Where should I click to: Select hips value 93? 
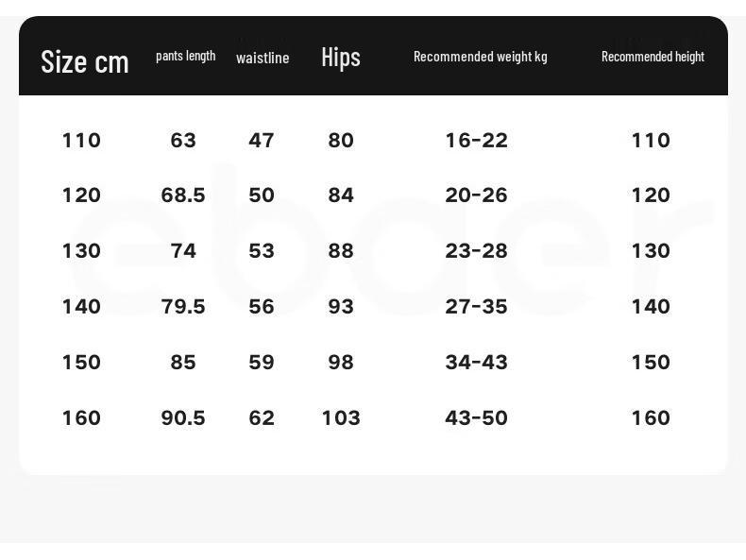tap(341, 306)
